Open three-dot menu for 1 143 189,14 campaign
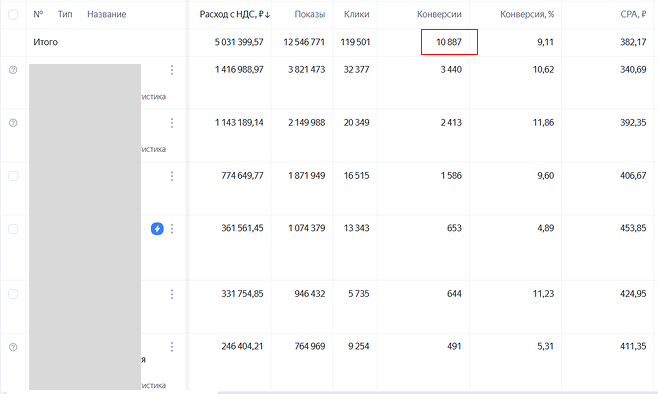658x406 pixels. [x=172, y=123]
